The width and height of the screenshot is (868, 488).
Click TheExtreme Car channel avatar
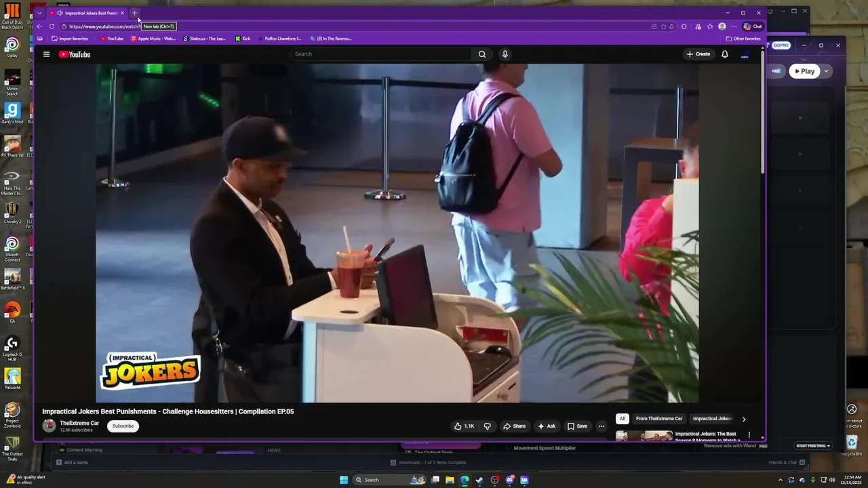pos(49,426)
